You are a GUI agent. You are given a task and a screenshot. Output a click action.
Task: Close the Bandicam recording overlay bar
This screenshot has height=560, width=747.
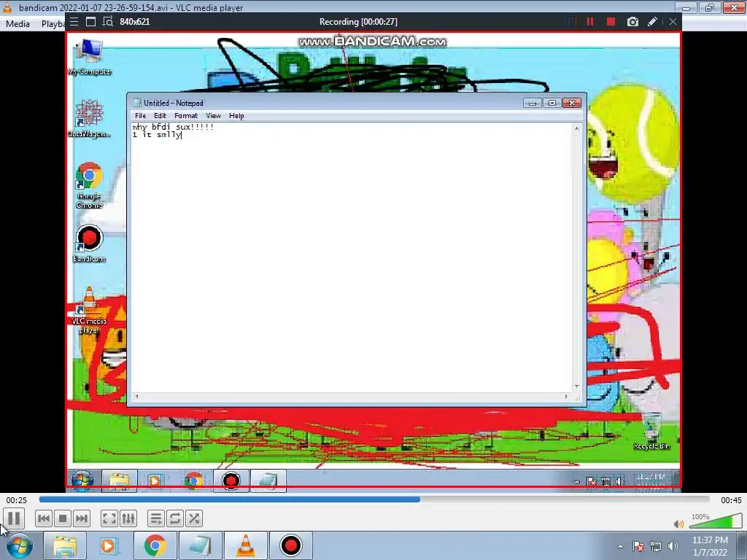673,22
